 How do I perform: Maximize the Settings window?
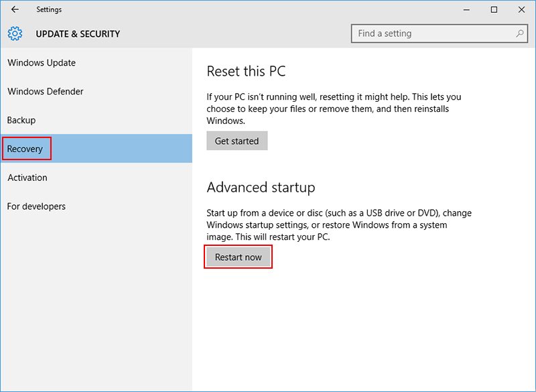point(494,10)
